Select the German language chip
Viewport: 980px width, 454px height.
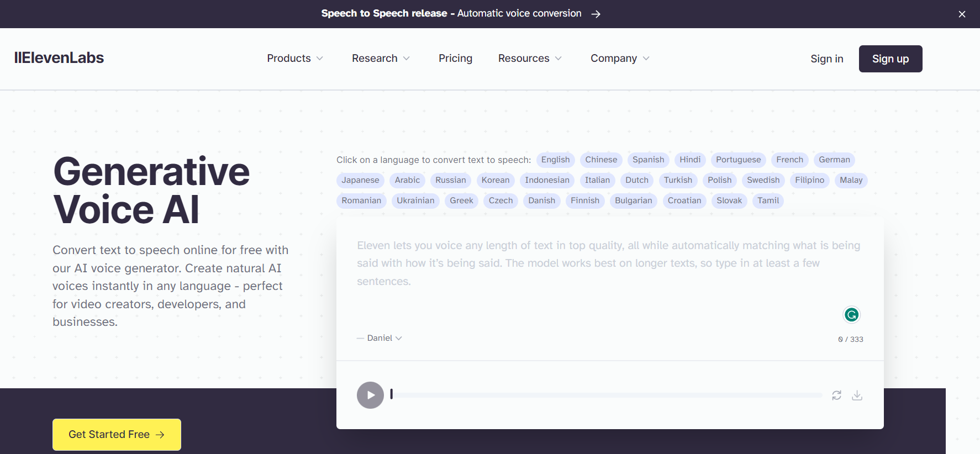tap(834, 160)
